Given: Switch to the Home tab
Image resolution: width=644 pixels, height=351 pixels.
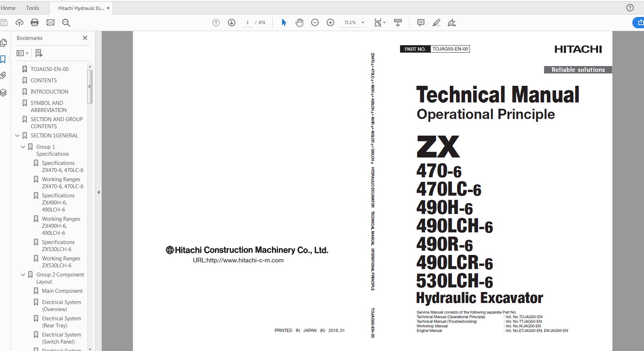Looking at the screenshot, I should (x=8, y=8).
